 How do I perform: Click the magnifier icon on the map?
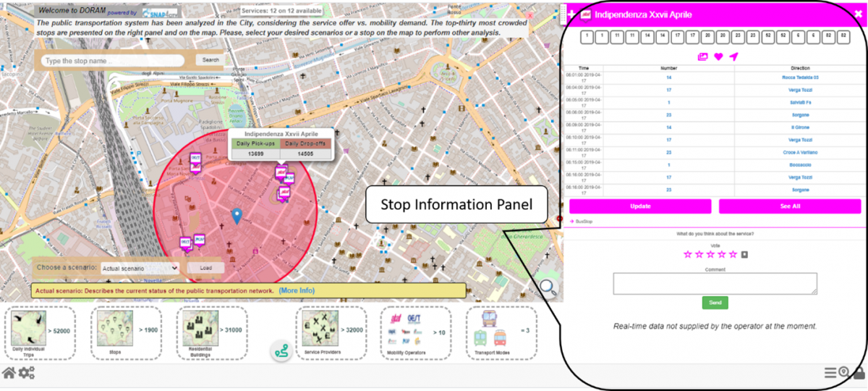[548, 287]
